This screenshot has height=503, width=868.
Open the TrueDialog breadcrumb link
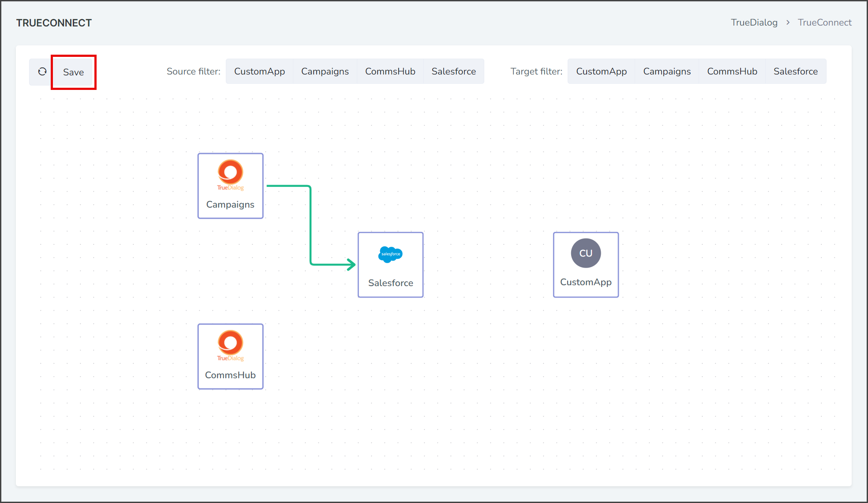[754, 22]
